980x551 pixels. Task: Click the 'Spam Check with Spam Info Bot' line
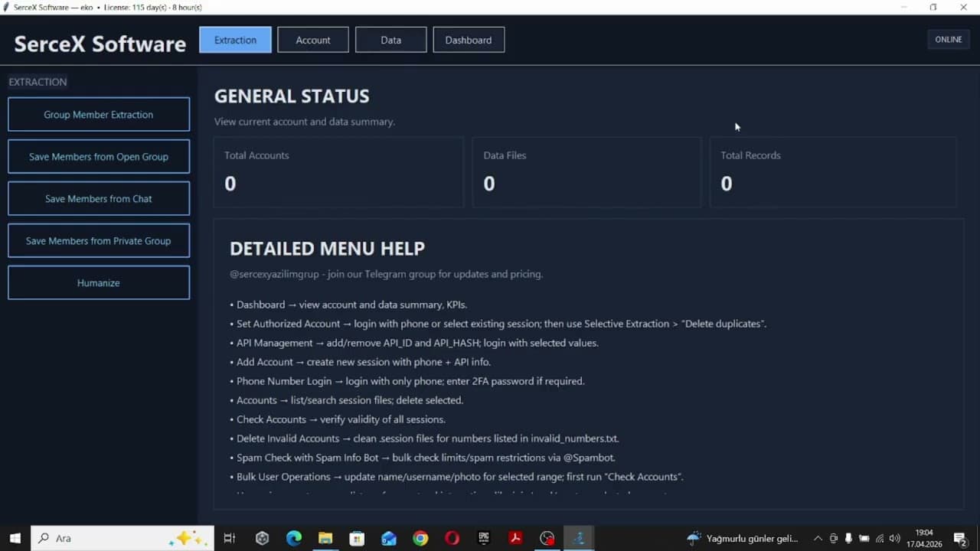point(422,458)
